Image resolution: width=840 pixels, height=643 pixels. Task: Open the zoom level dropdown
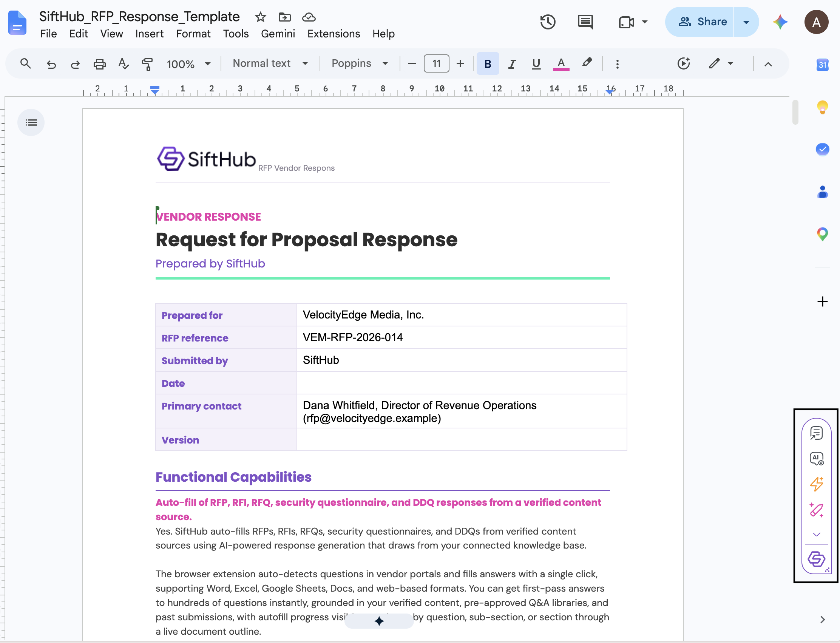click(x=189, y=63)
